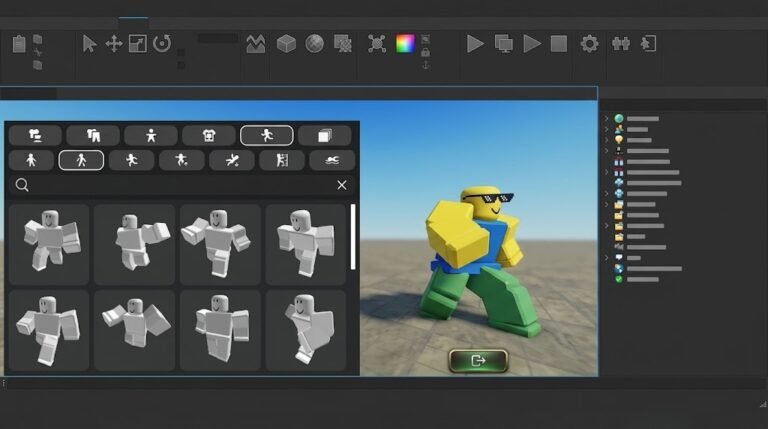Viewport: 768px width, 429px height.
Task: Switch to the framed T-shirt tab
Action: pyautogui.click(x=209, y=135)
